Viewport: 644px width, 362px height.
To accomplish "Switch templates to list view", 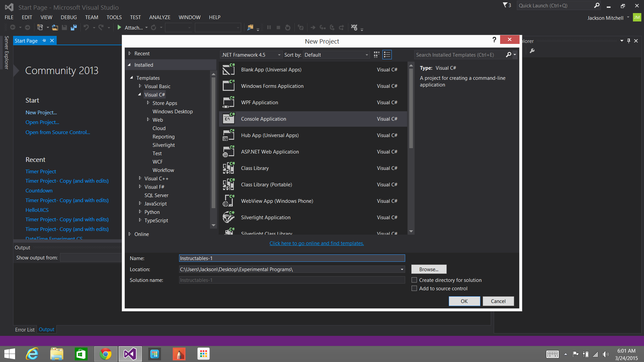I will [387, 55].
